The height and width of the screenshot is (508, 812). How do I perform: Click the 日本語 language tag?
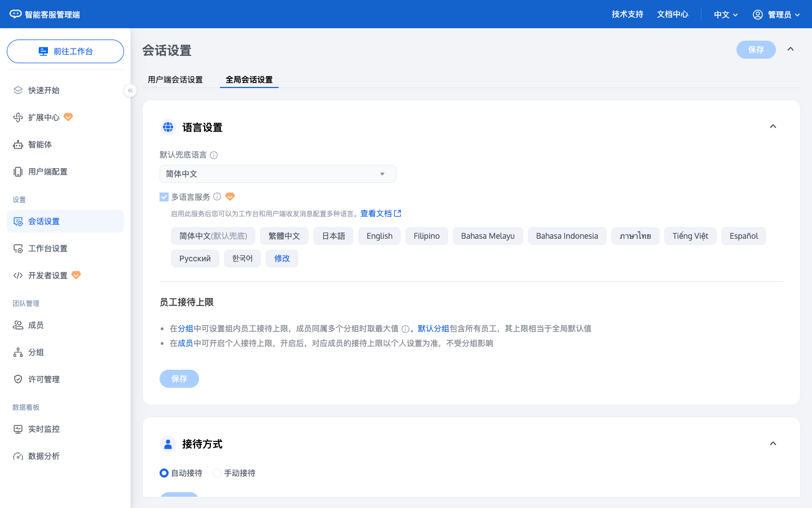click(333, 236)
